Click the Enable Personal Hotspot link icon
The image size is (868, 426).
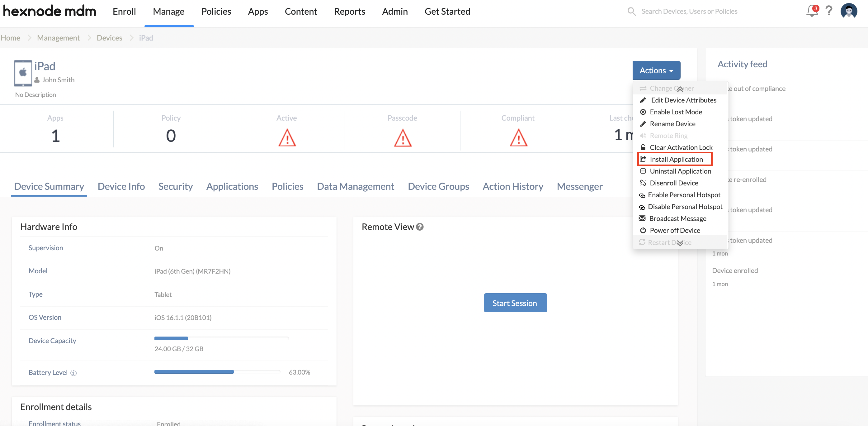pyautogui.click(x=642, y=195)
